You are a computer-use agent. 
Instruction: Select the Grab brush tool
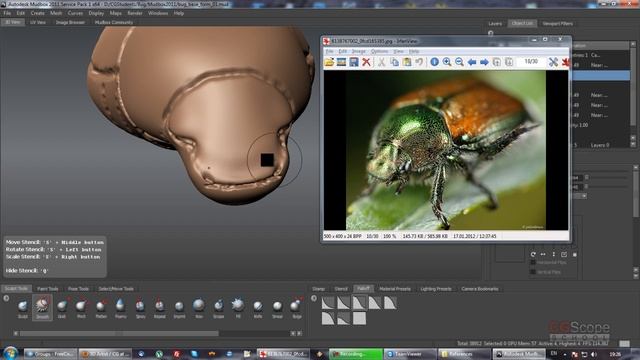tap(62, 308)
